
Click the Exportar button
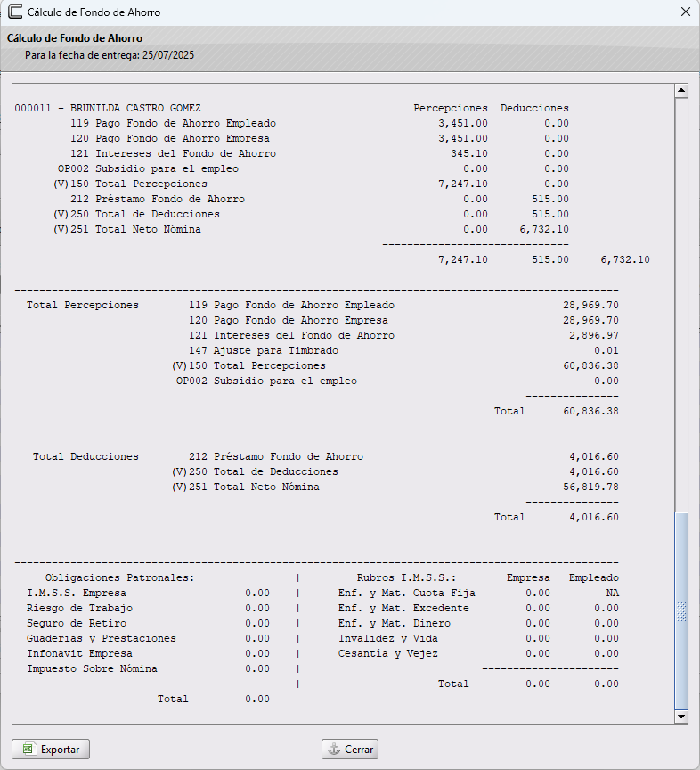click(x=51, y=750)
